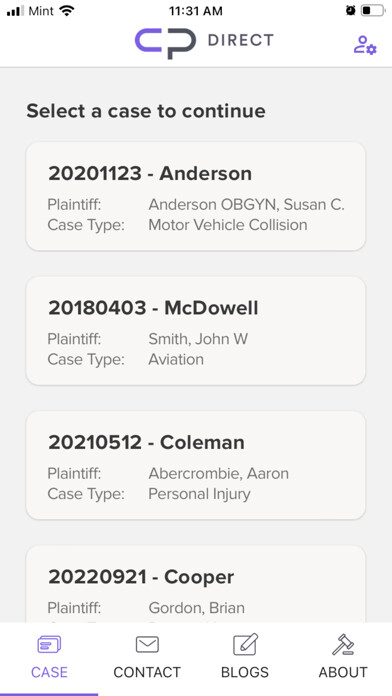Open the Blogs pencil icon
The image size is (392, 696).
click(245, 645)
